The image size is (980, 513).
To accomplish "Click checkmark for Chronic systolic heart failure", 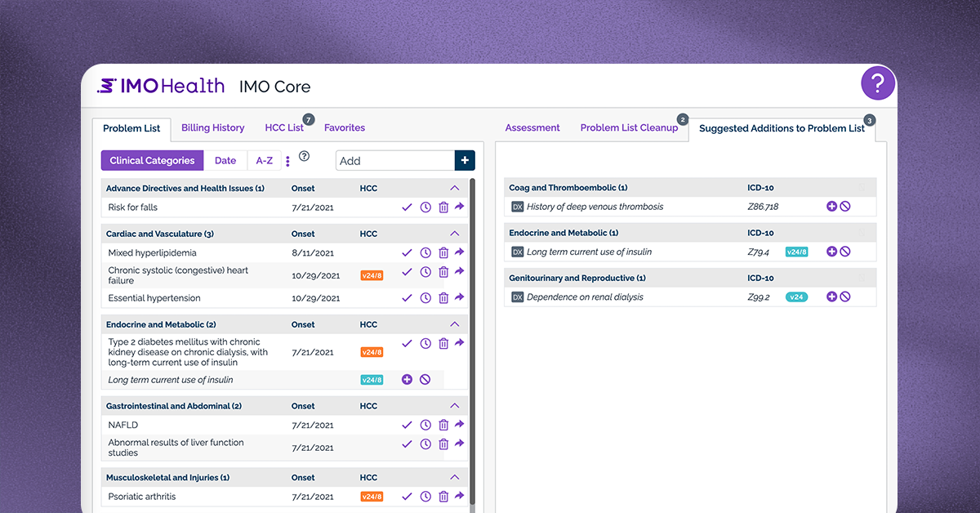I will click(407, 272).
